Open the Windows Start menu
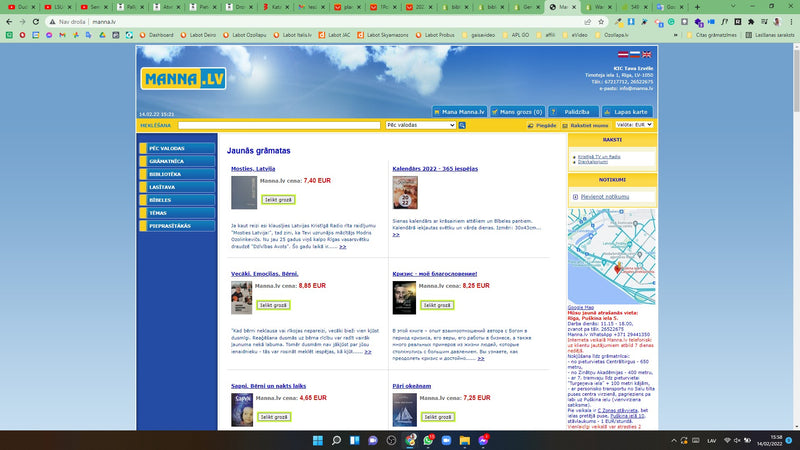Image resolution: width=800 pixels, height=450 pixels. coord(317,440)
